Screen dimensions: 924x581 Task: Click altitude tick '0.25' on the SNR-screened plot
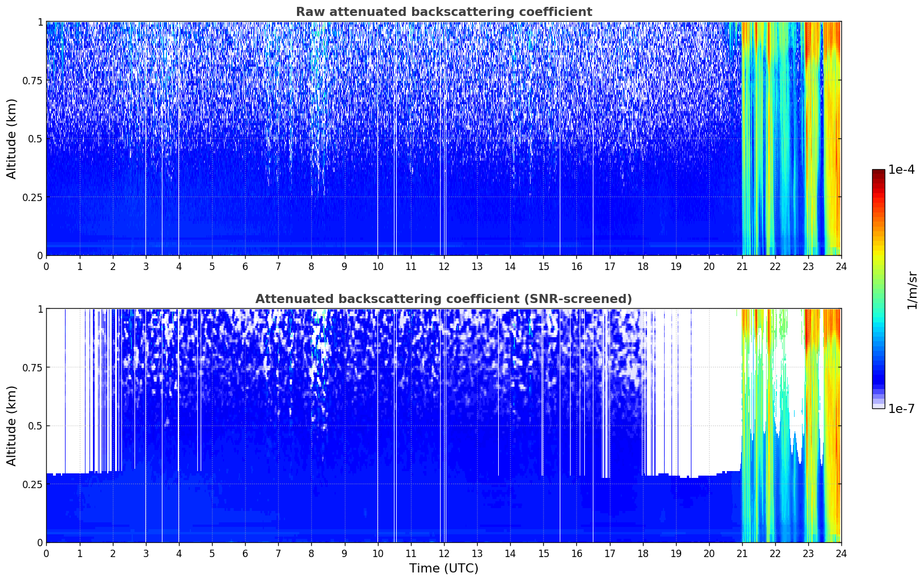34,484
